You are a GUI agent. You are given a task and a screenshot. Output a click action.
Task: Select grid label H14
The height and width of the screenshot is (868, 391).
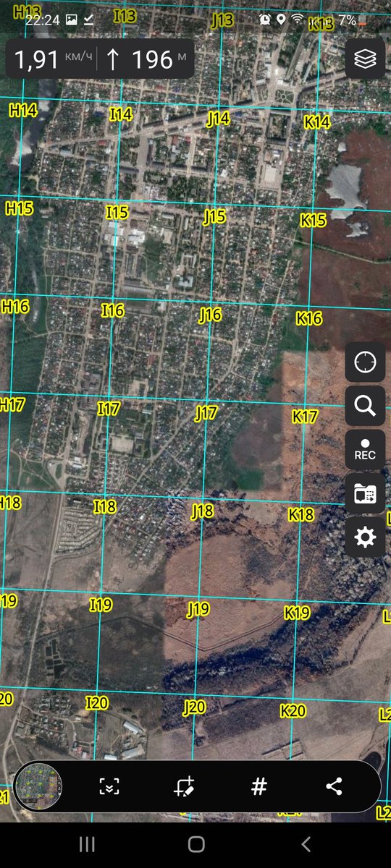(x=22, y=111)
